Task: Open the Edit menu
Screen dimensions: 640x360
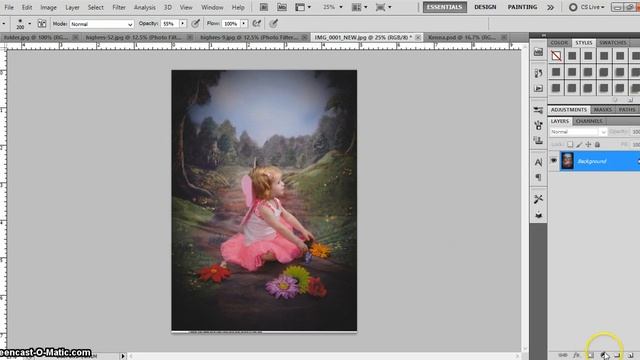Action: 27,7
